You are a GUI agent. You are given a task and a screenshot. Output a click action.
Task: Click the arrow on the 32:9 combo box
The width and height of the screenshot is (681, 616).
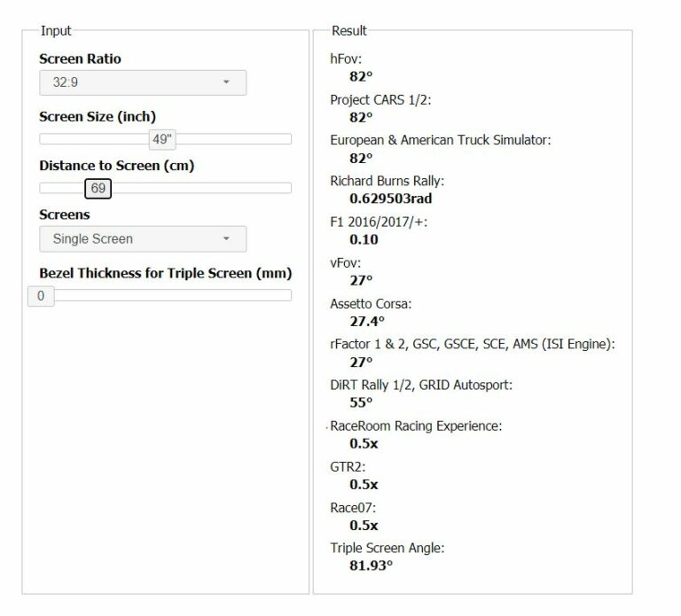226,82
